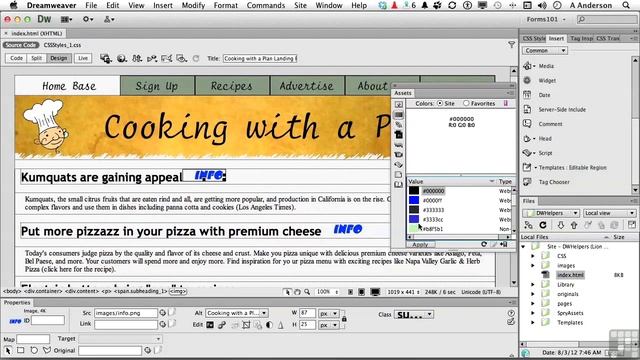The image size is (640, 360).
Task: Switch to the CSS Styles panel tab
Action: coord(534,38)
